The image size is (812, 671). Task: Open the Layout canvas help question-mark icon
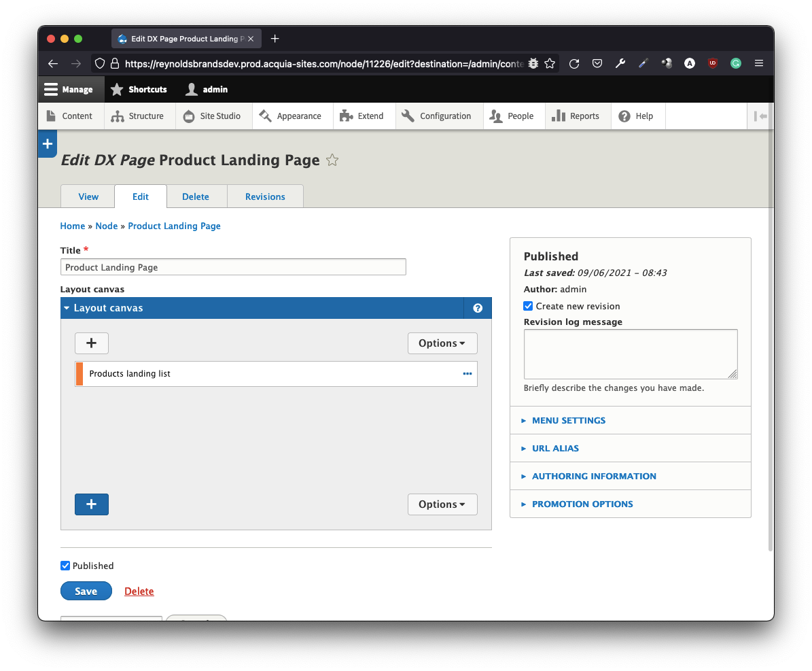pos(478,308)
